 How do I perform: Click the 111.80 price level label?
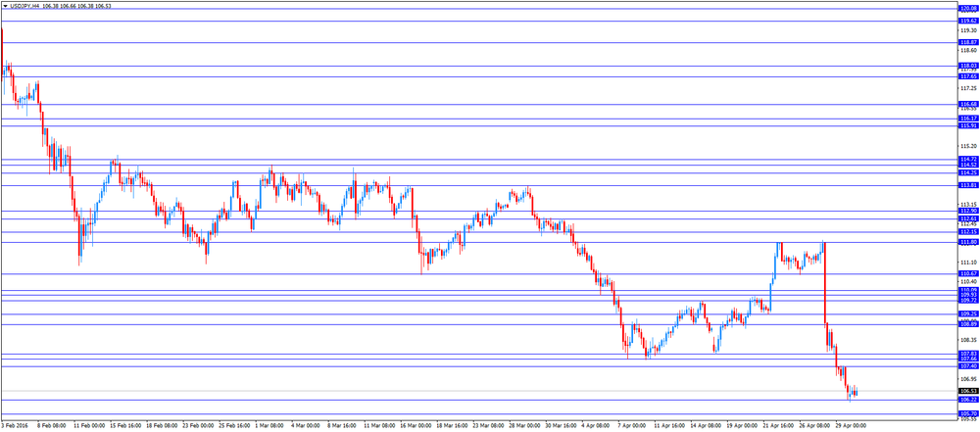(968, 242)
